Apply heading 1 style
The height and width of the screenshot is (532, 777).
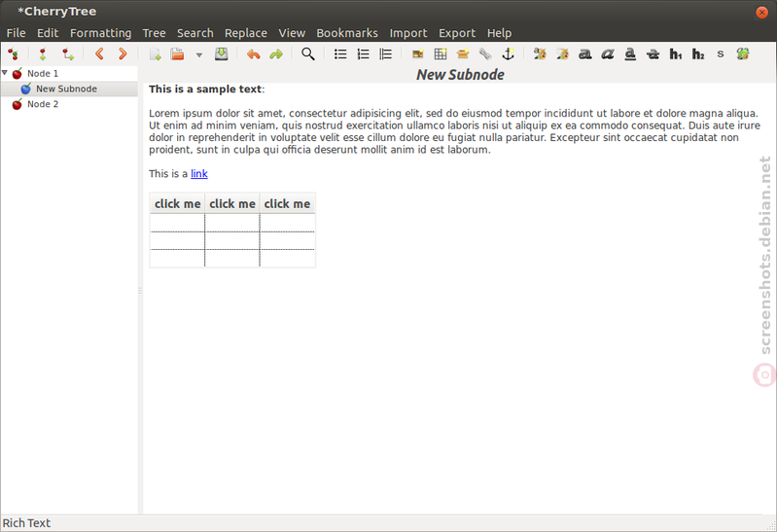[x=676, y=54]
